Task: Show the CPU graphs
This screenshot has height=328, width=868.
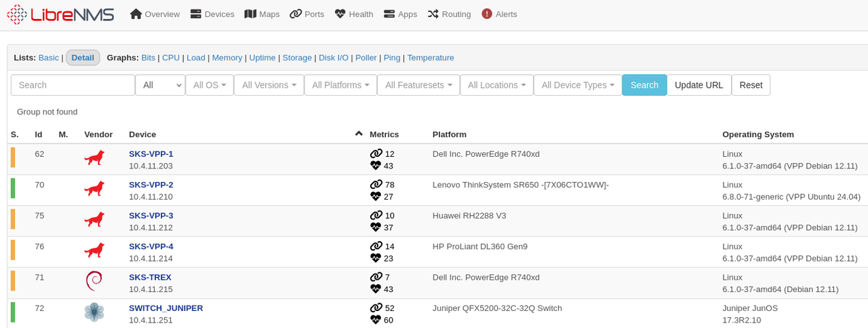Action: 171,58
